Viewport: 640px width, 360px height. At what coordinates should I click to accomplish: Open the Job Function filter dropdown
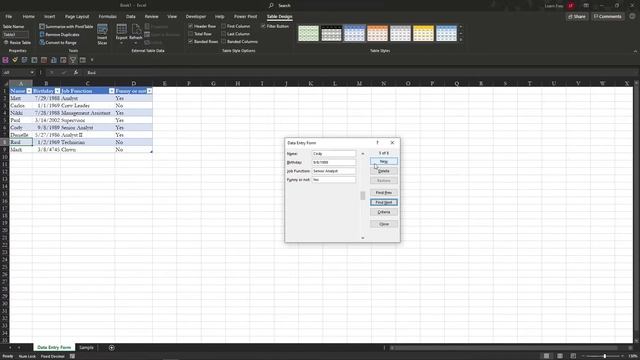tap(111, 91)
